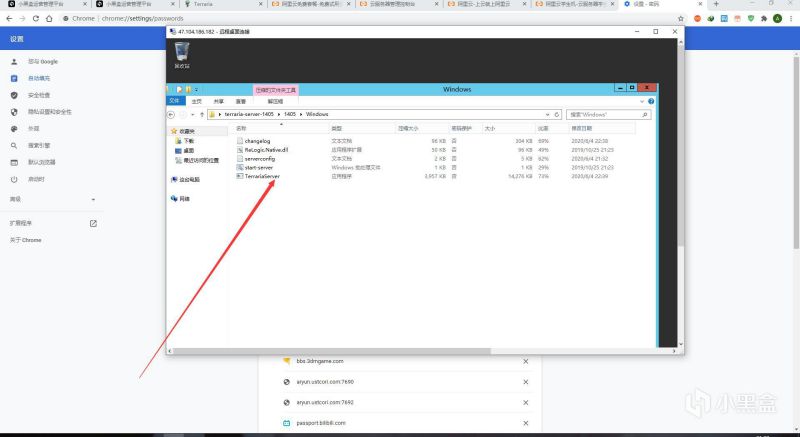Open bbs.3dmgame.com saved site link
800x437 pixels.
[320, 361]
